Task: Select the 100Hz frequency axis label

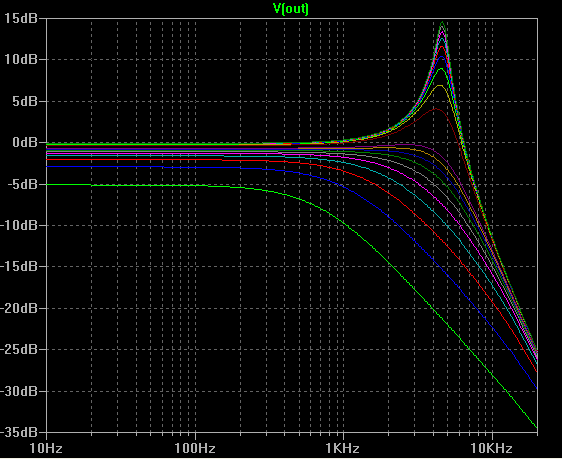Action: click(195, 448)
